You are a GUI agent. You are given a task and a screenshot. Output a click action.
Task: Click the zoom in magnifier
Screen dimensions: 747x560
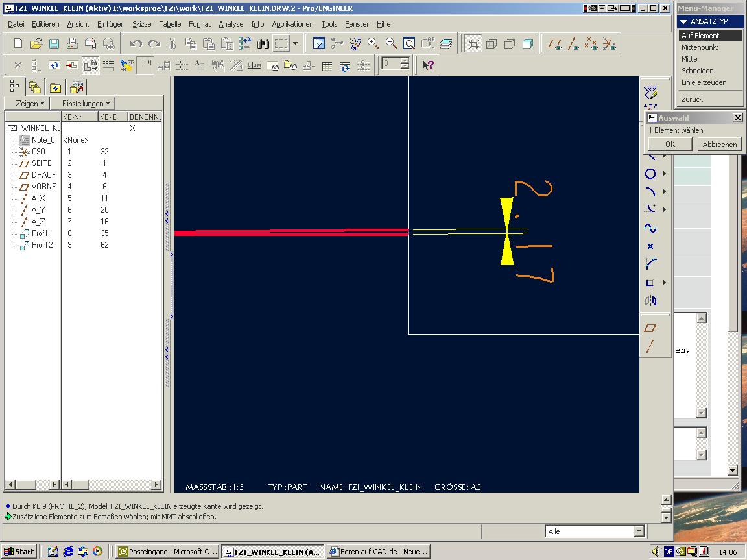tap(373, 44)
